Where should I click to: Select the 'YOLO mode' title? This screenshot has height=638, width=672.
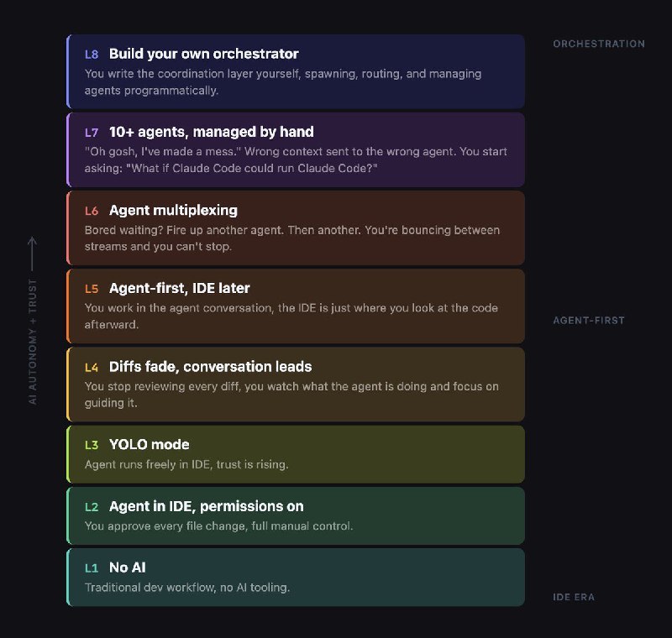(x=149, y=445)
